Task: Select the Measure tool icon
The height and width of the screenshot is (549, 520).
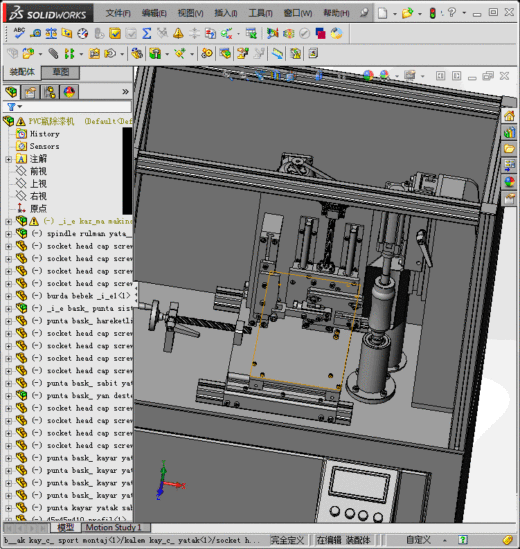Action: coord(35,33)
